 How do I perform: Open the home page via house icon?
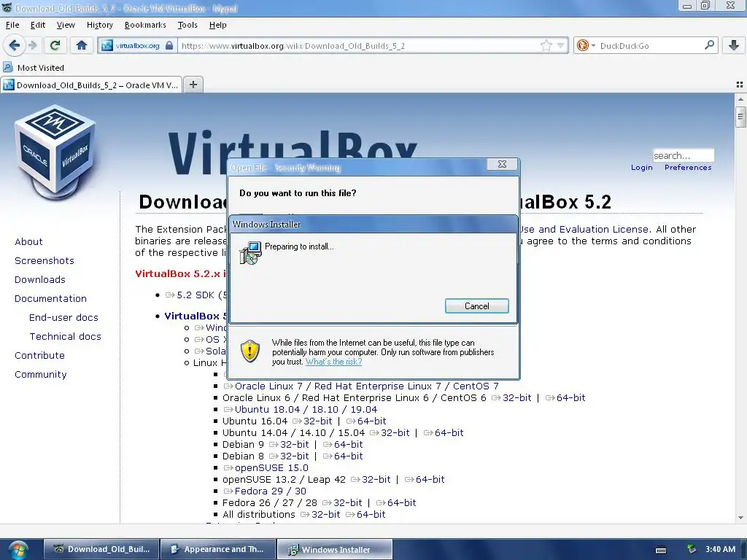coord(82,46)
